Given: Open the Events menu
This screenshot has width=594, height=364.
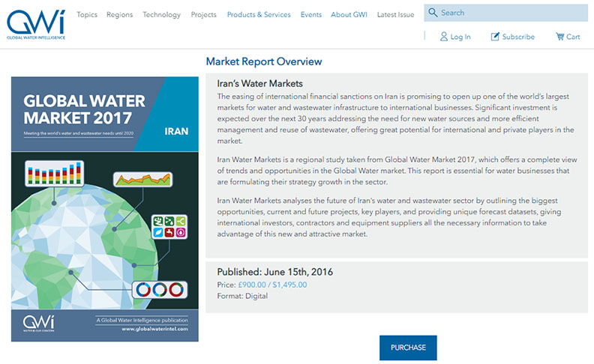Looking at the screenshot, I should [x=311, y=14].
